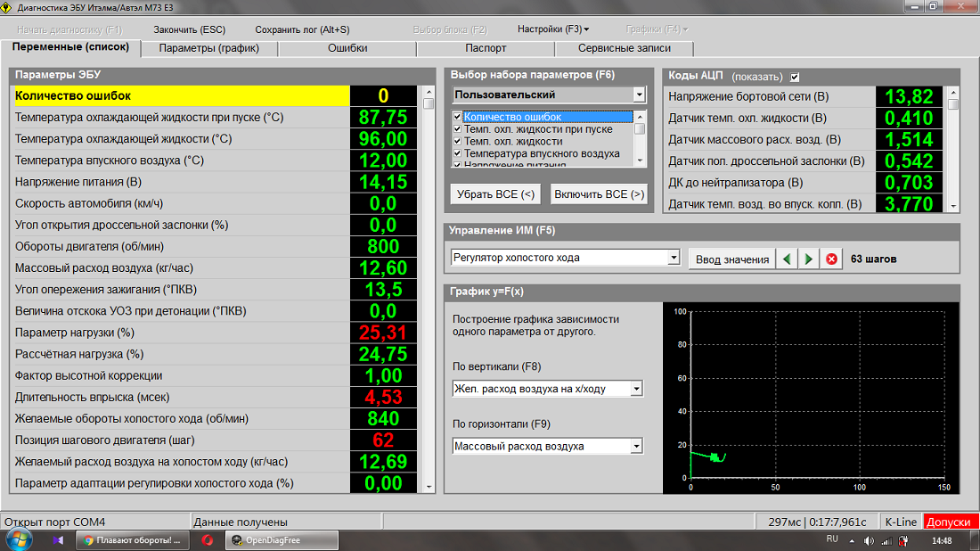Click the green left arrow to decrease steps
Image resolution: width=980 pixels, height=551 pixels.
click(787, 259)
